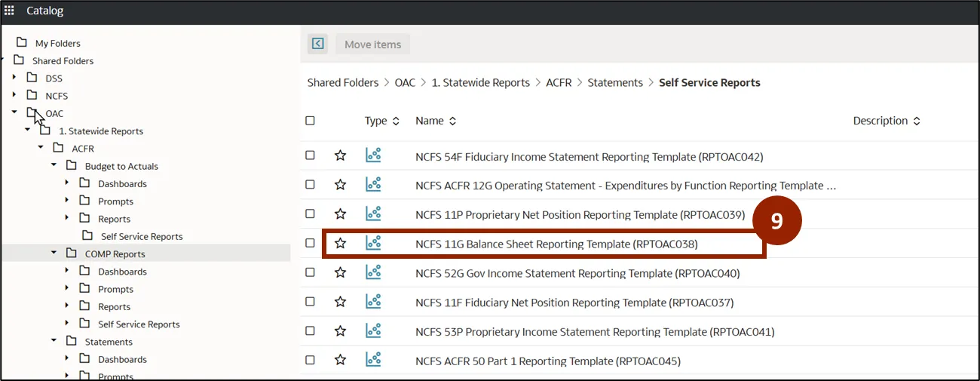980x381 pixels.
Task: Collapse the COMP Reports folder
Action: click(54, 253)
